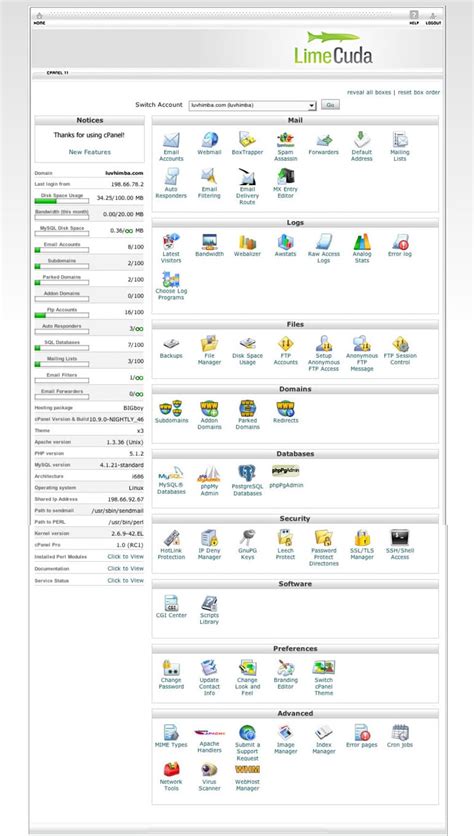View Installed Perl Modules link

click(x=125, y=557)
